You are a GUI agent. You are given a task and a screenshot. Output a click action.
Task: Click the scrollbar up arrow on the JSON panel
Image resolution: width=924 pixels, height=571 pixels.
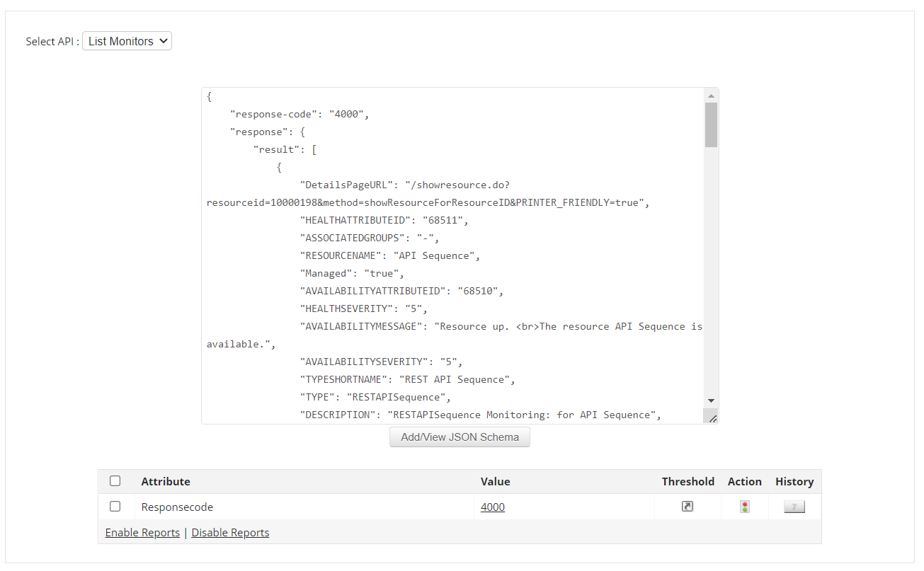[711, 94]
